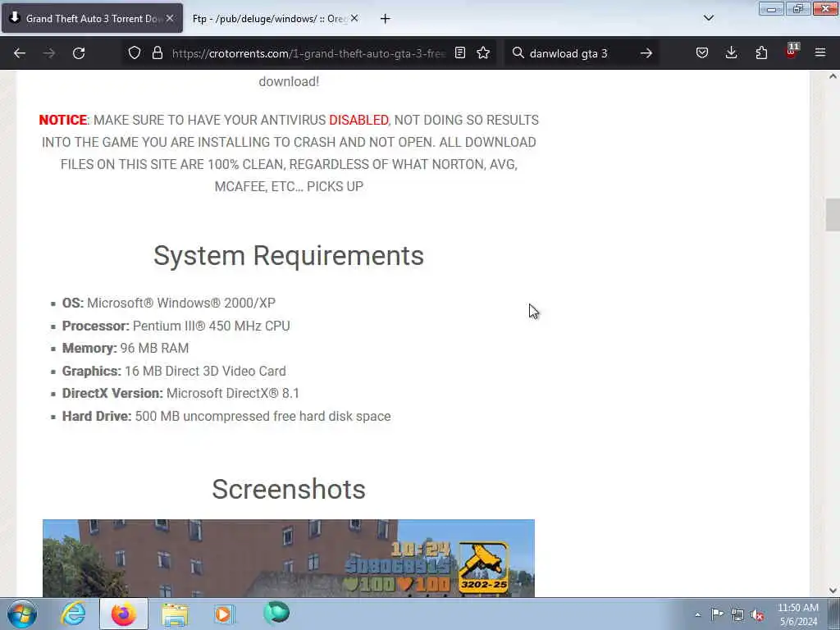Switch to Grand Theft Auto 3 Torrent tab

click(x=92, y=19)
